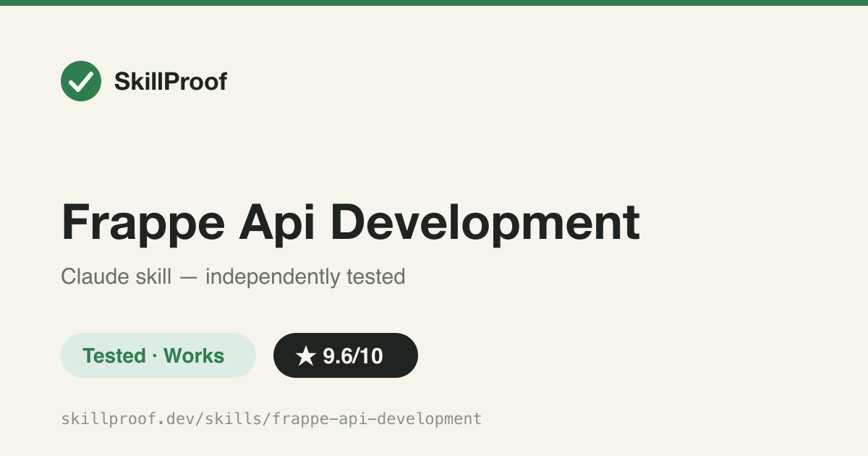Click the green SkillProof checkmark logo
Image resolution: width=868 pixels, height=456 pixels.
tap(81, 81)
